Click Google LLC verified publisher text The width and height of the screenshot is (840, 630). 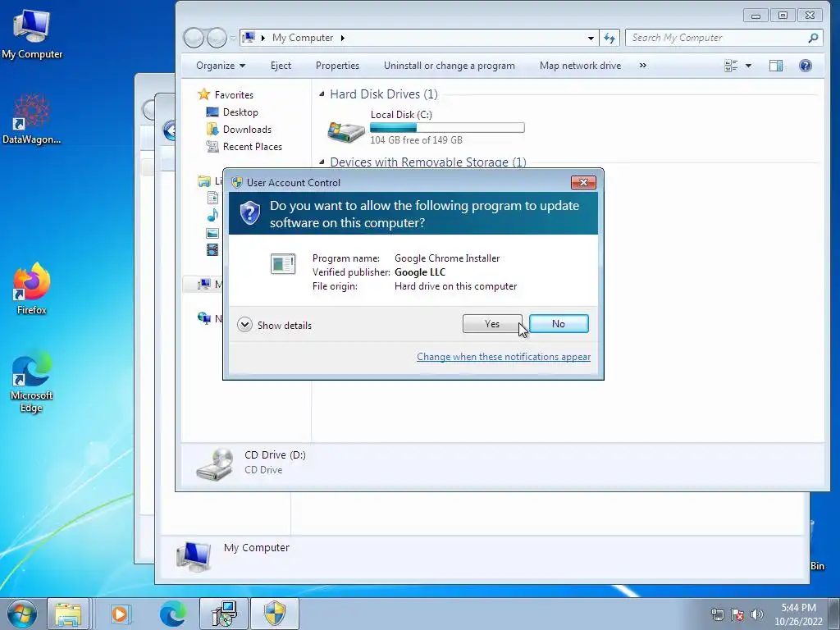click(420, 272)
